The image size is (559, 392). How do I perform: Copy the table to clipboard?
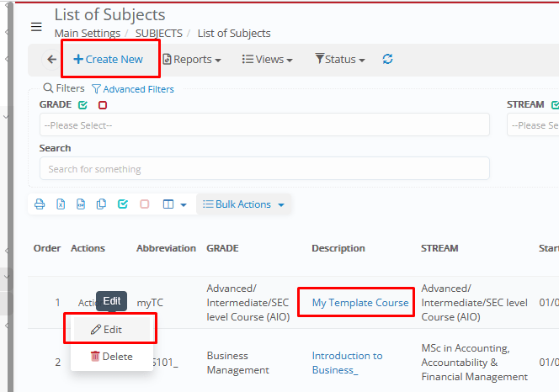click(x=102, y=204)
